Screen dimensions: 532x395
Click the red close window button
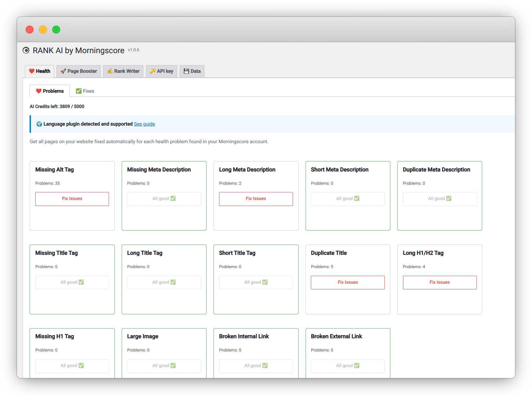30,30
